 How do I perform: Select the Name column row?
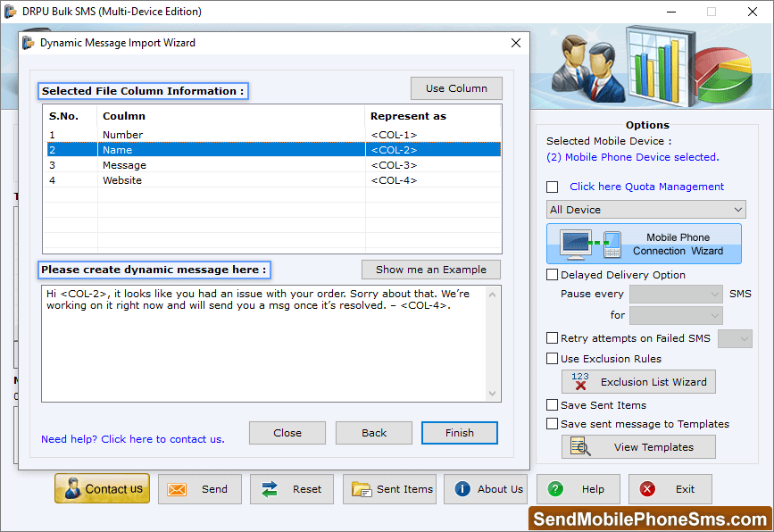[273, 150]
